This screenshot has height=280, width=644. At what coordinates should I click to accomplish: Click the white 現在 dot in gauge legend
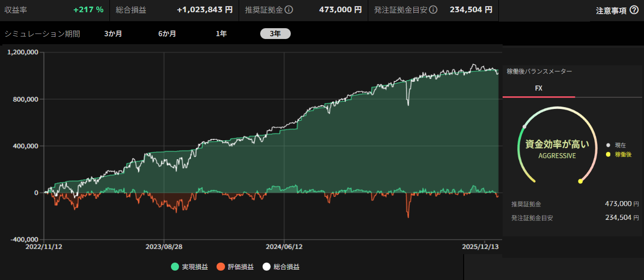point(608,145)
